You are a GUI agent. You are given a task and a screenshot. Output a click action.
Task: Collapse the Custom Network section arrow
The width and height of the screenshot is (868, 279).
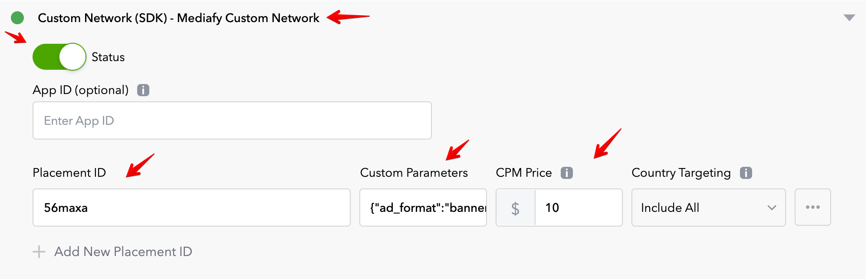click(x=849, y=18)
